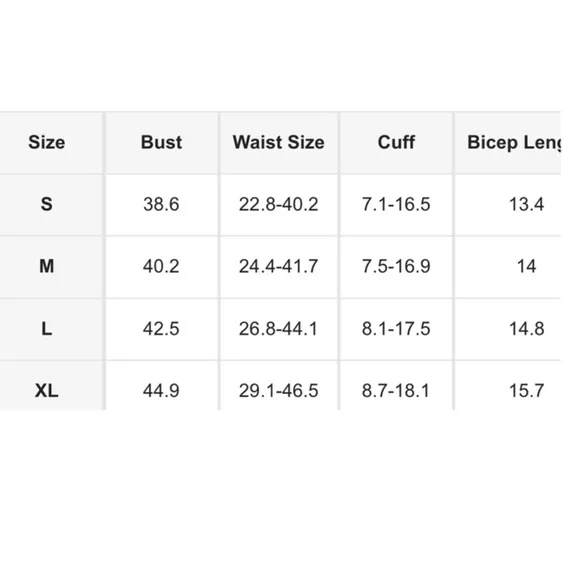The height and width of the screenshot is (580, 580).
Task: Click the Cuff column header
Action: [396, 142]
